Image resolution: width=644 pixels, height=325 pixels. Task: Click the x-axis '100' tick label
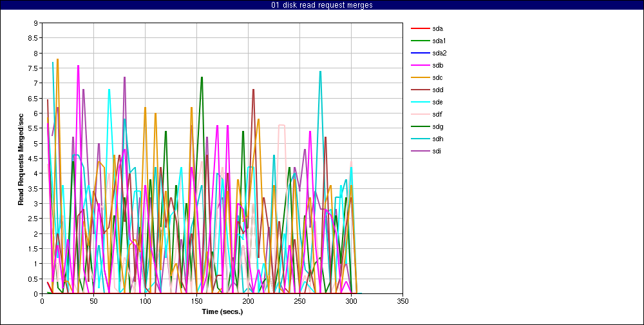coord(145,301)
